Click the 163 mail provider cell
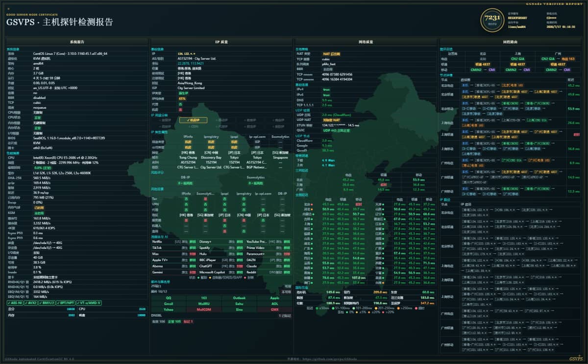588x364 pixels. [x=204, y=298]
